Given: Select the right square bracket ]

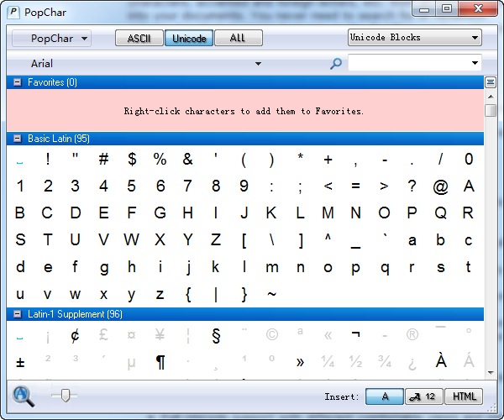Looking at the screenshot, I should tap(300, 240).
